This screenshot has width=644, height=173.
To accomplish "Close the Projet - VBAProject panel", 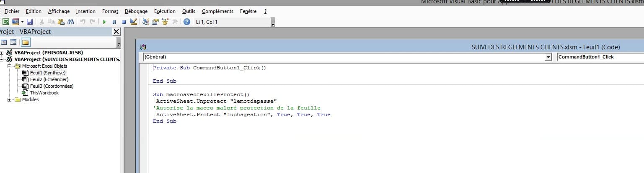I will [116, 32].
